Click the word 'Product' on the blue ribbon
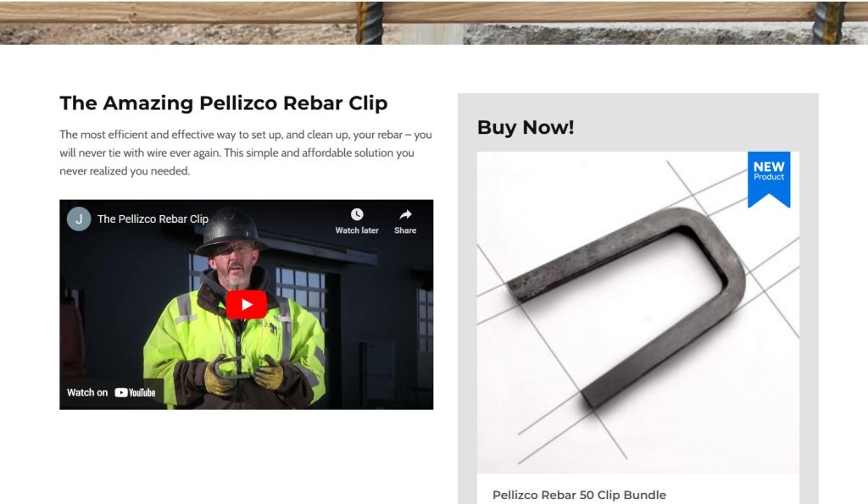 coord(769,177)
